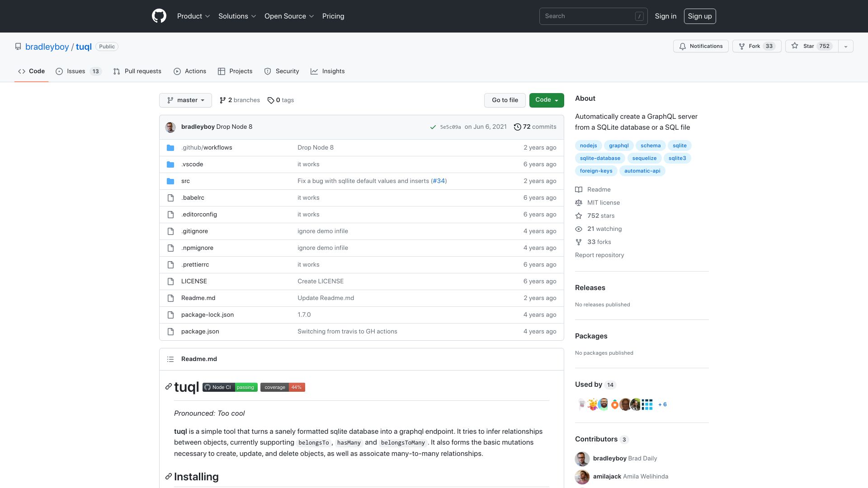Open the Product menu in header
The width and height of the screenshot is (868, 488).
pos(193,16)
